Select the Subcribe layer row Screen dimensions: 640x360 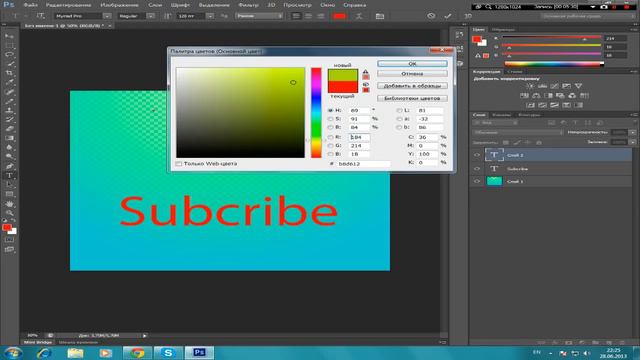click(552, 169)
